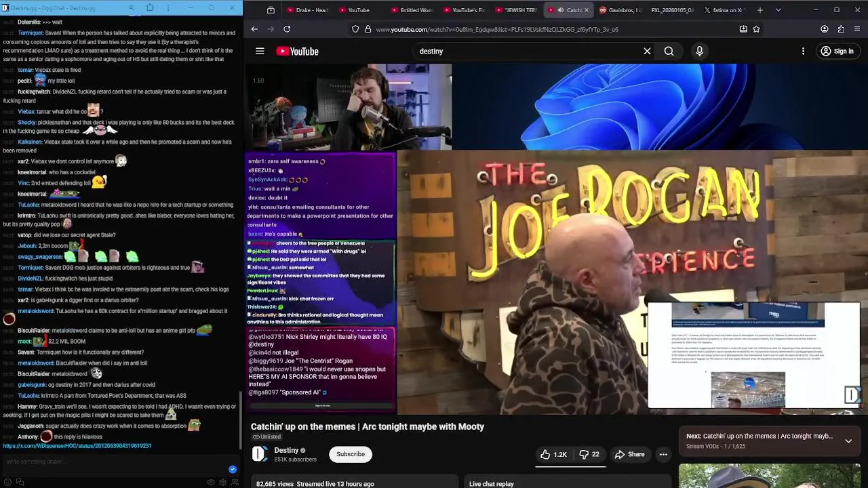The image size is (868, 488).
Task: Click the padlock site information icon
Action: click(x=368, y=29)
